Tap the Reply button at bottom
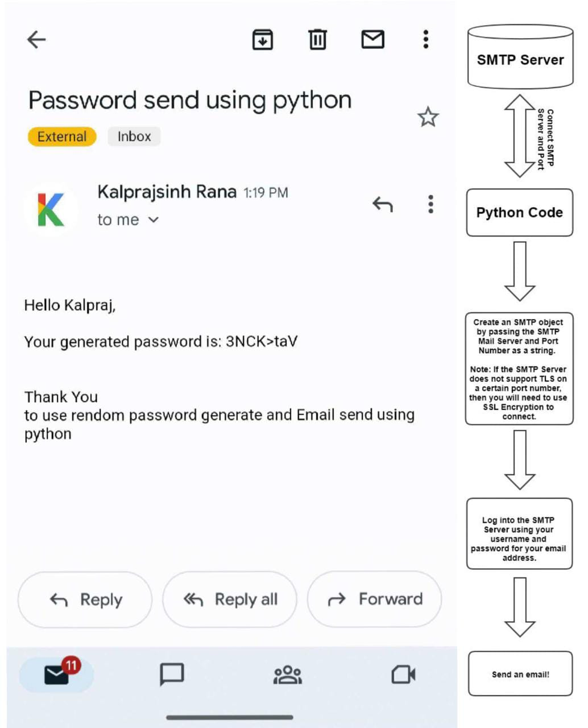The width and height of the screenshot is (588, 728). [x=84, y=599]
